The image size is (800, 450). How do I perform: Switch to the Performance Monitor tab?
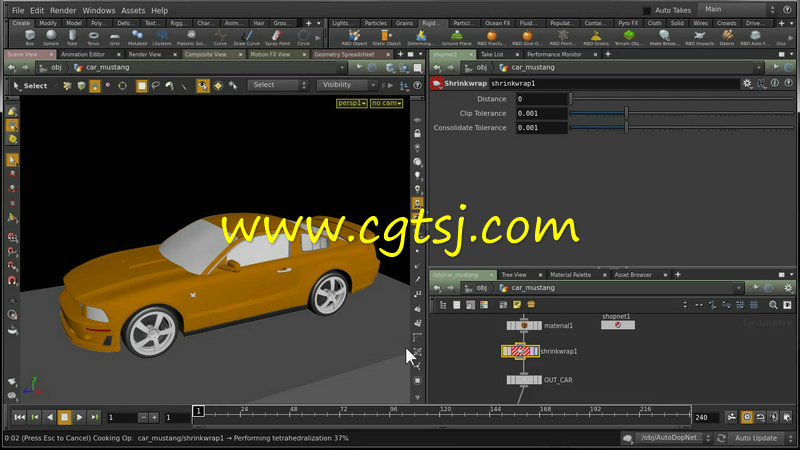(x=554, y=54)
